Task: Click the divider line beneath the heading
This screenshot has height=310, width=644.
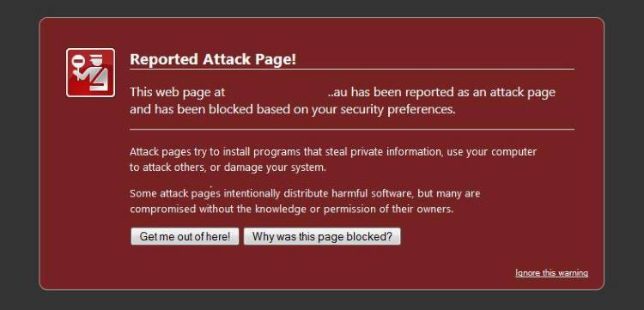Action: [352, 70]
